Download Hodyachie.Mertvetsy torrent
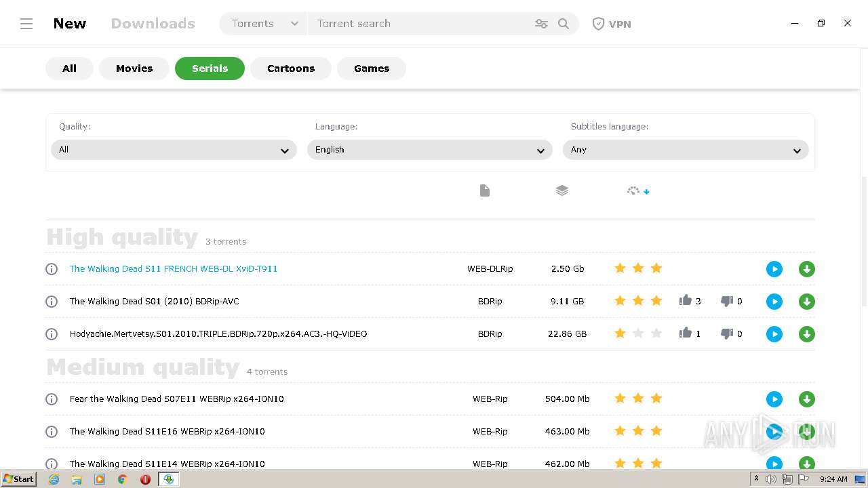This screenshot has height=488, width=868. [807, 334]
